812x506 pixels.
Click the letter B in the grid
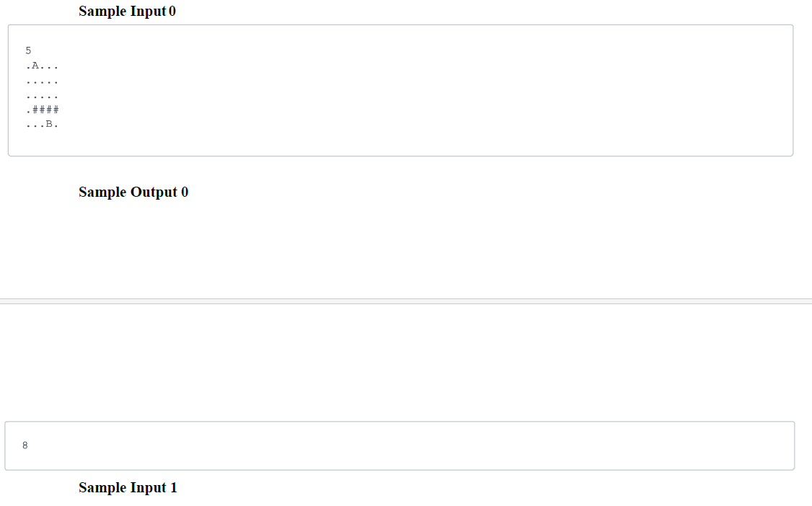49,124
